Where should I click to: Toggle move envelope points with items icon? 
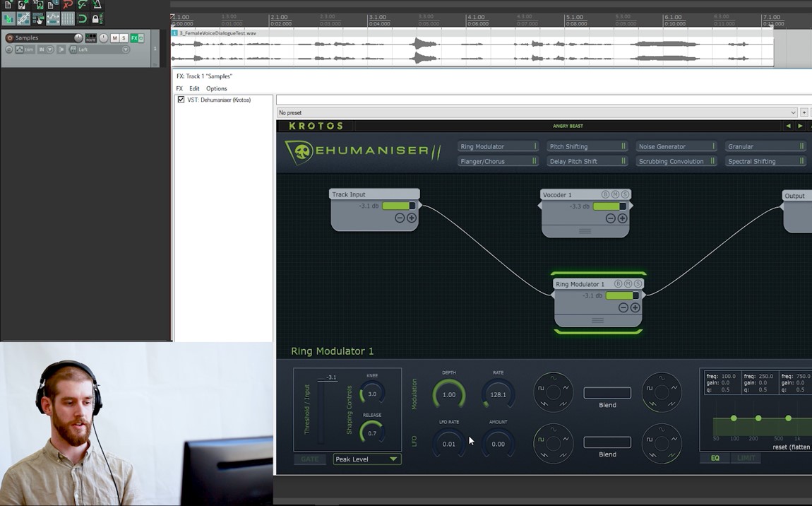point(53,18)
